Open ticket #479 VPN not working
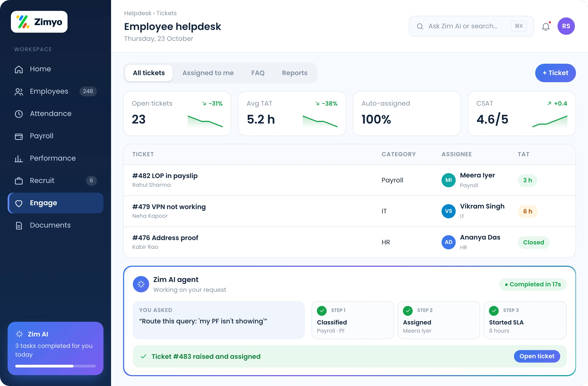This screenshot has height=386, width=588. pyautogui.click(x=169, y=207)
